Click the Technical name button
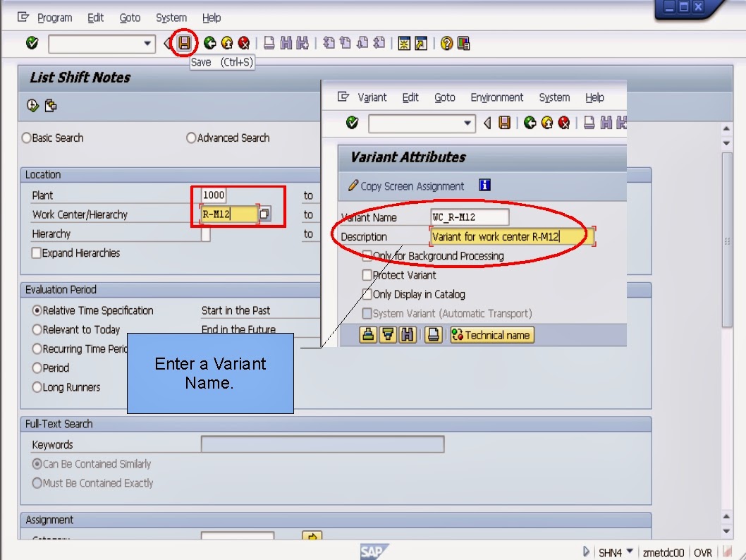Image resolution: width=746 pixels, height=560 pixels. pyautogui.click(x=491, y=334)
